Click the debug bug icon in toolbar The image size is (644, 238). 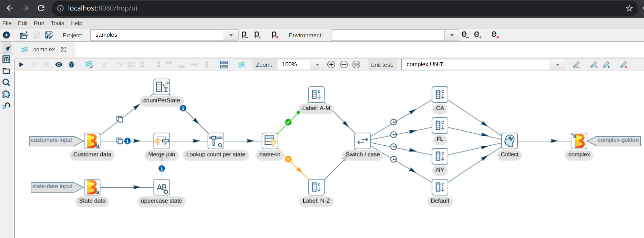71,65
